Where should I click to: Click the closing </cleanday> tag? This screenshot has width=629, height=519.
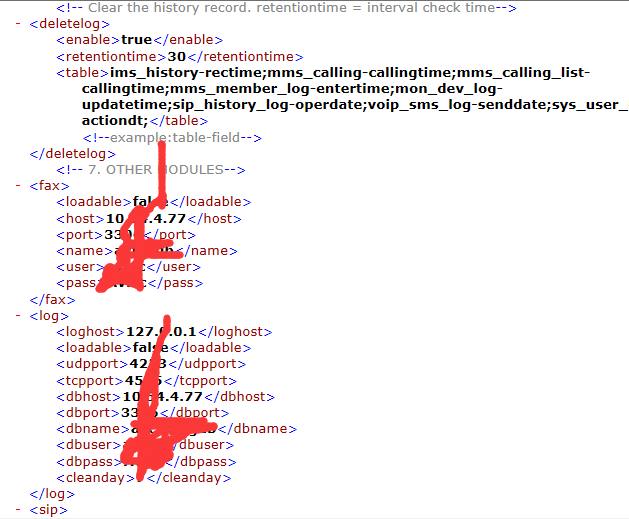[x=189, y=478]
